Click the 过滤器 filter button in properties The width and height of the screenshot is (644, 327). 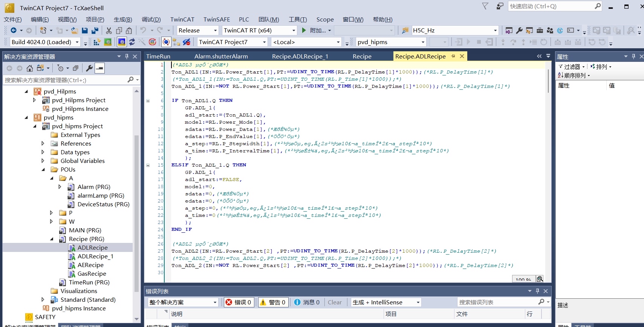click(x=572, y=67)
